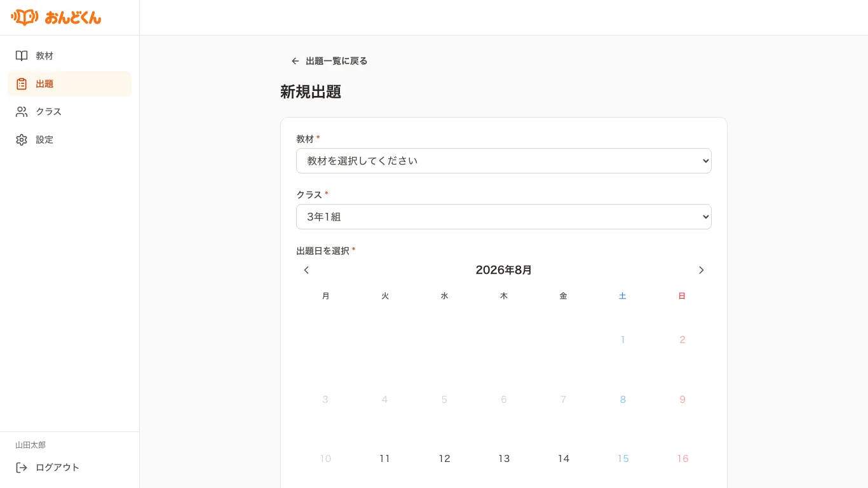Click the 教材 field label in form
This screenshot has height=488, width=868.
[305, 139]
